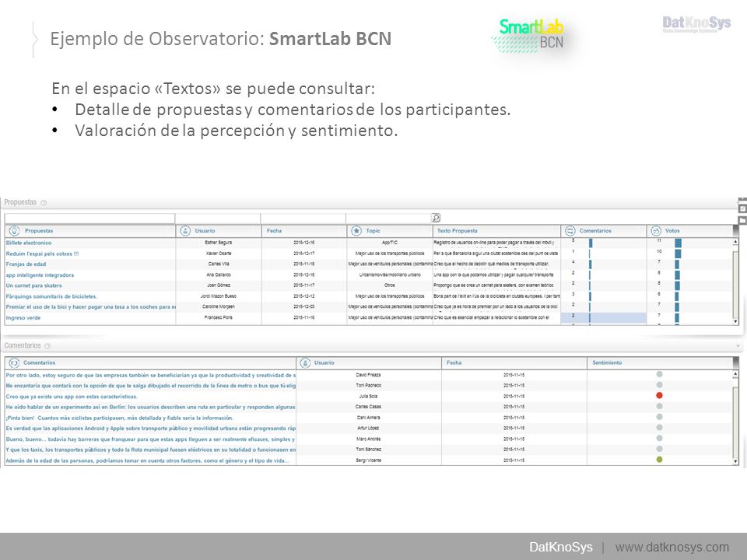Click the Fecha filter field above proposals table
747x560 pixels.
pyautogui.click(x=303, y=219)
